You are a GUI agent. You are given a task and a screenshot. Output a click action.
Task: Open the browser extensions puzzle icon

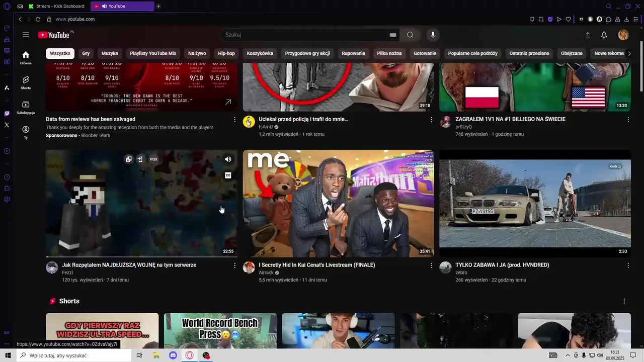coord(608,19)
